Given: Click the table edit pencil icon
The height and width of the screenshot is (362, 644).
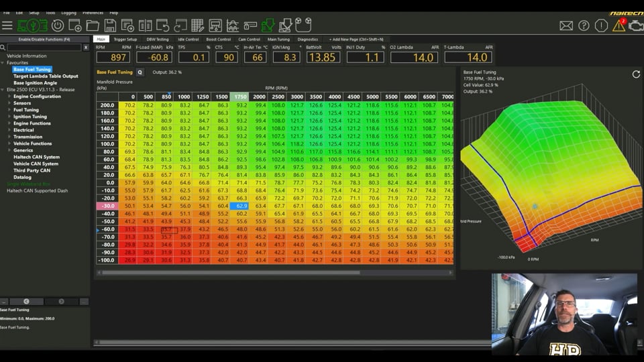Looking at the screenshot, I should pos(197,25).
